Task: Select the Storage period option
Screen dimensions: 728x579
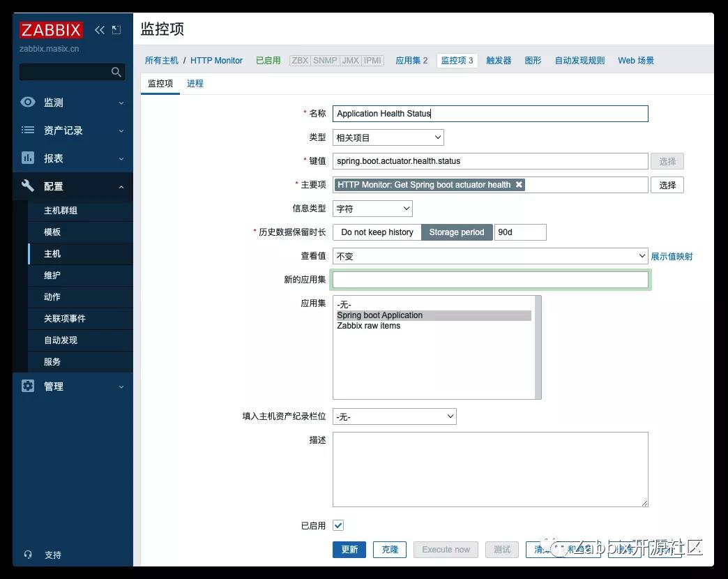Action: 457,232
